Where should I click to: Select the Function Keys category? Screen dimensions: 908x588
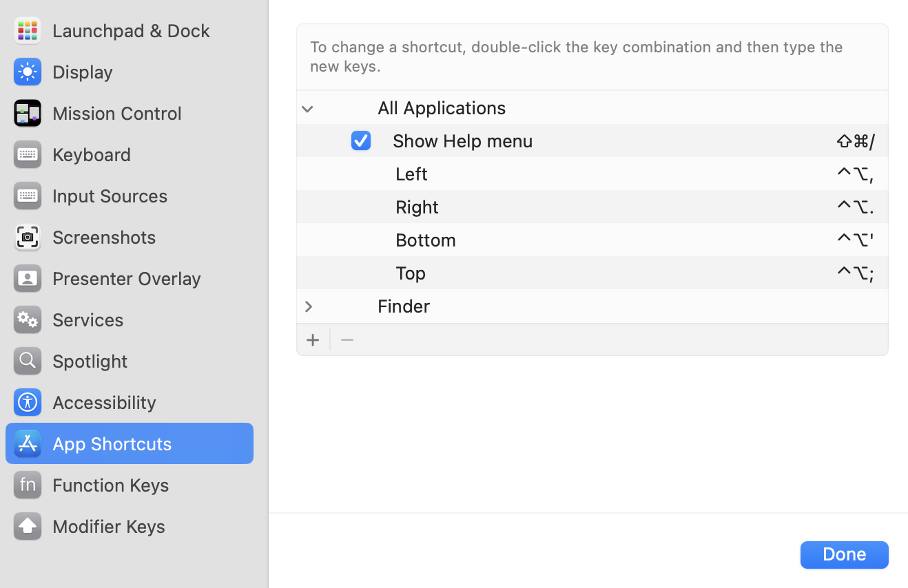110,485
